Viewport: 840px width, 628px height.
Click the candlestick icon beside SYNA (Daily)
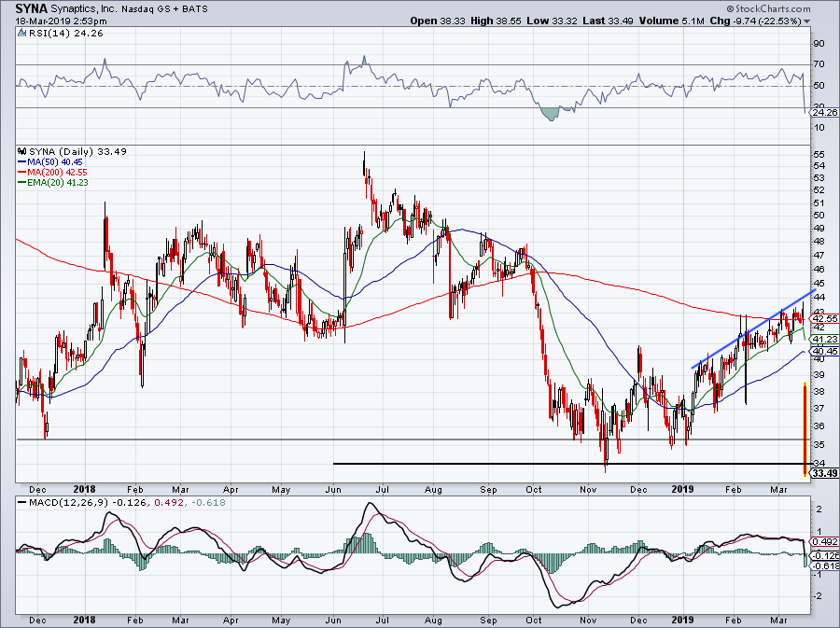tap(22, 151)
